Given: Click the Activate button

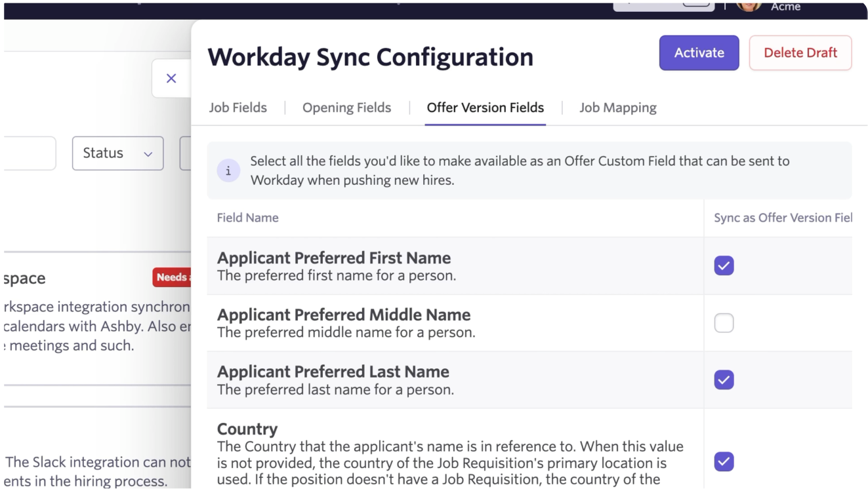Looking at the screenshot, I should click(x=699, y=53).
